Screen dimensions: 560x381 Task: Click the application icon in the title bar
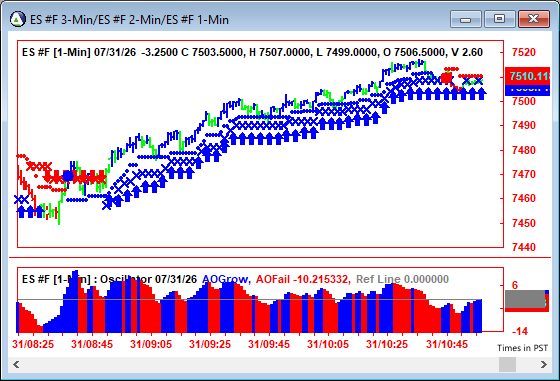[18, 19]
